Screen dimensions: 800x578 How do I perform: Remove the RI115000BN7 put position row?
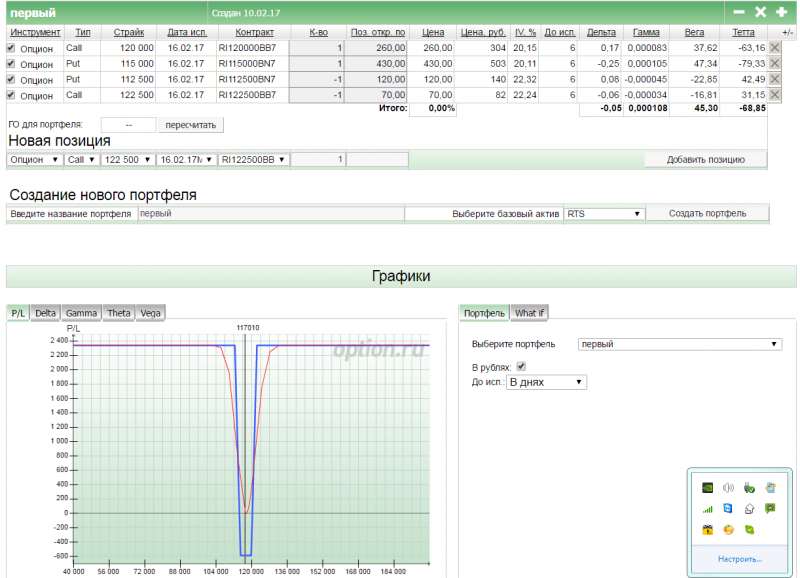(774, 63)
